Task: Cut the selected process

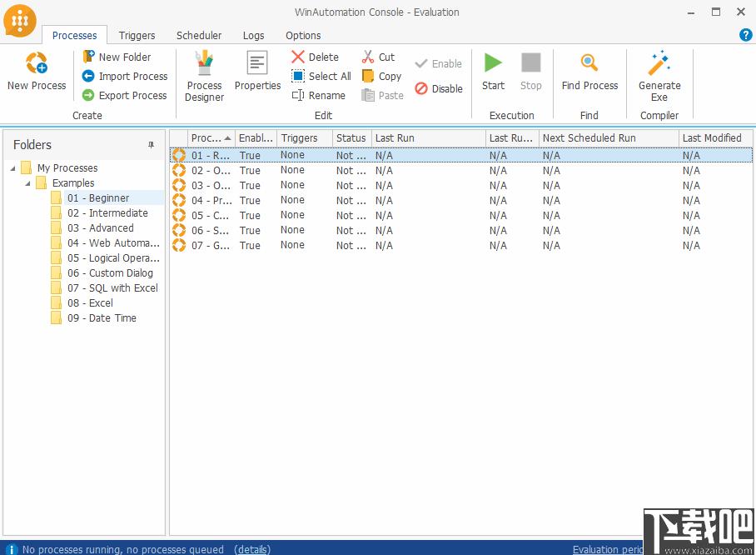Action: (x=379, y=57)
